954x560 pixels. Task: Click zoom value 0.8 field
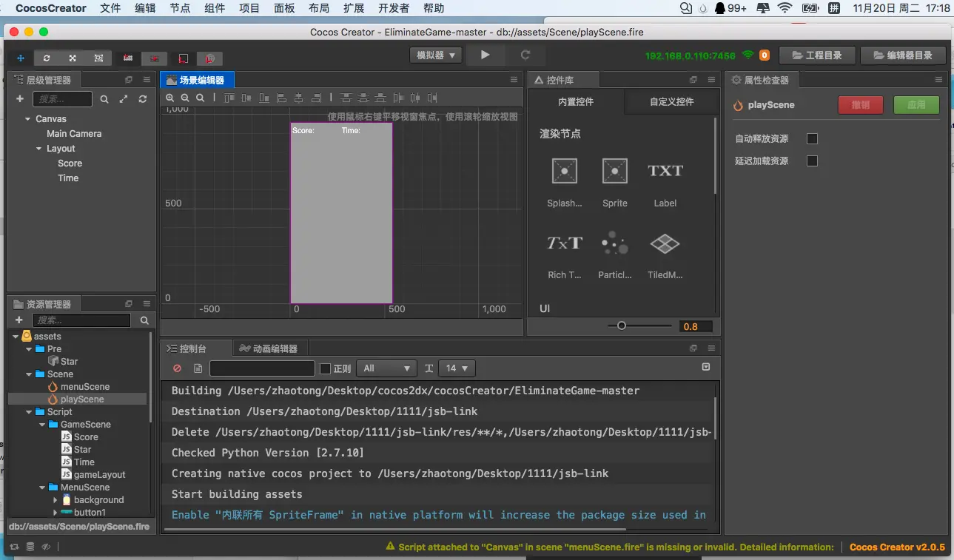pos(696,326)
